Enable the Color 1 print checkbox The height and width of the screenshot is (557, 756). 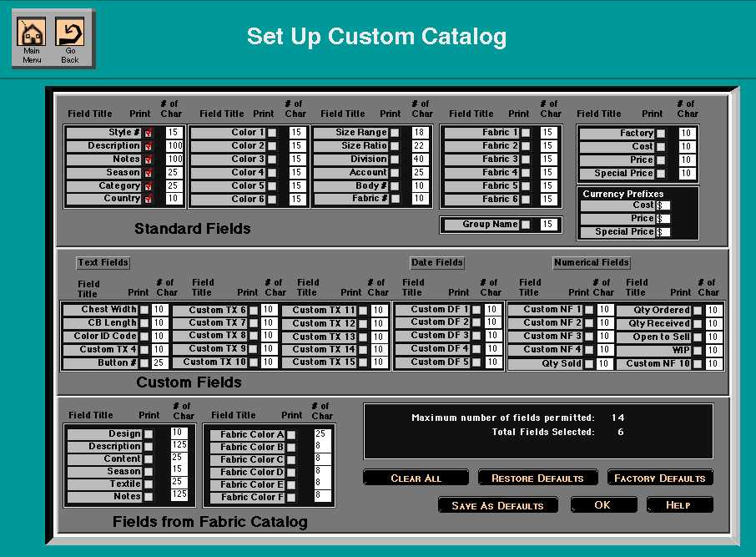pyautogui.click(x=272, y=133)
